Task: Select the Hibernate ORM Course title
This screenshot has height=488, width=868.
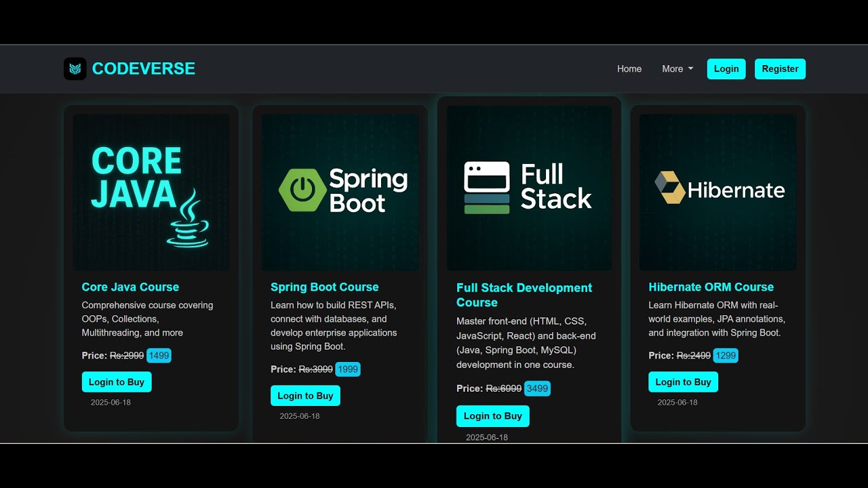Action: [711, 287]
